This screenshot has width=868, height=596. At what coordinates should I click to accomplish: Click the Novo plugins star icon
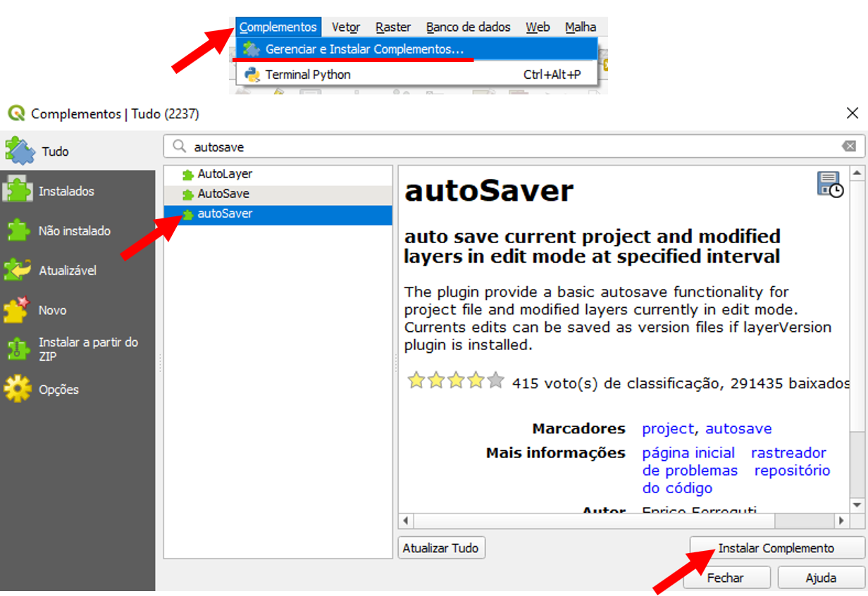pos(18,309)
